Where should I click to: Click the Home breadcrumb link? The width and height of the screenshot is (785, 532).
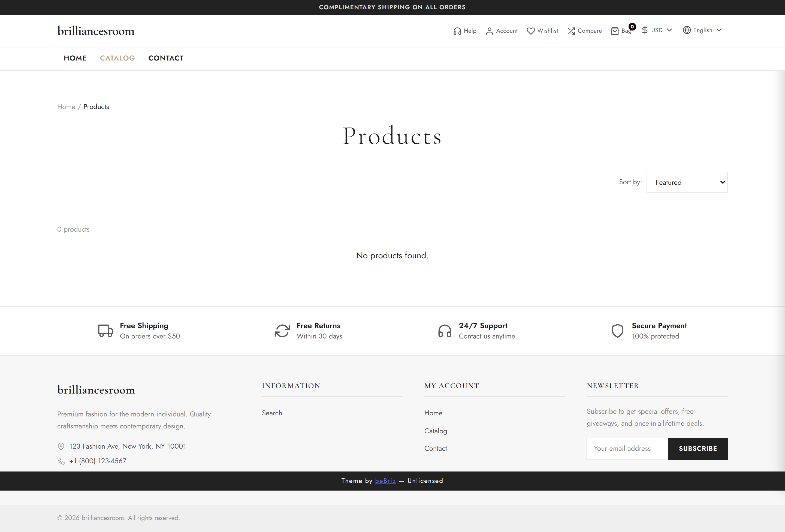pos(66,107)
